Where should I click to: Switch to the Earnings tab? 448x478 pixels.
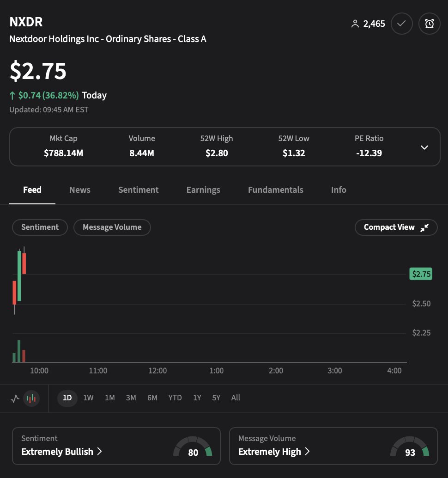[203, 190]
